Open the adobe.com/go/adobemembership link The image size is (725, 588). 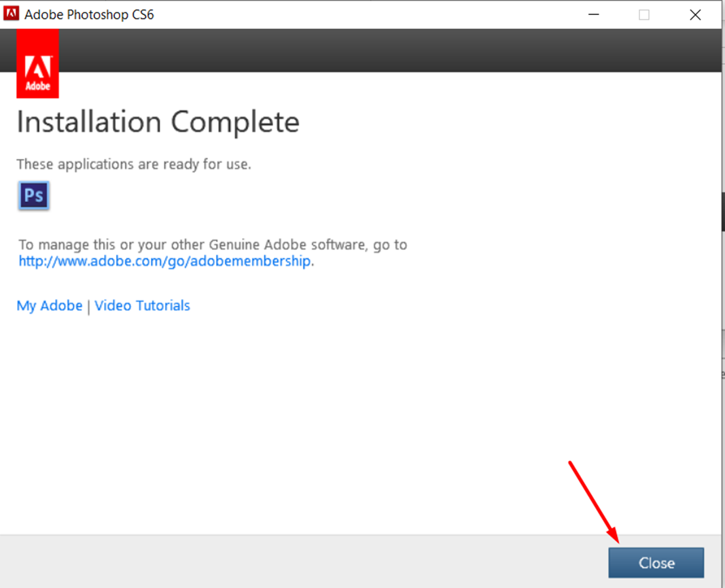(x=164, y=261)
